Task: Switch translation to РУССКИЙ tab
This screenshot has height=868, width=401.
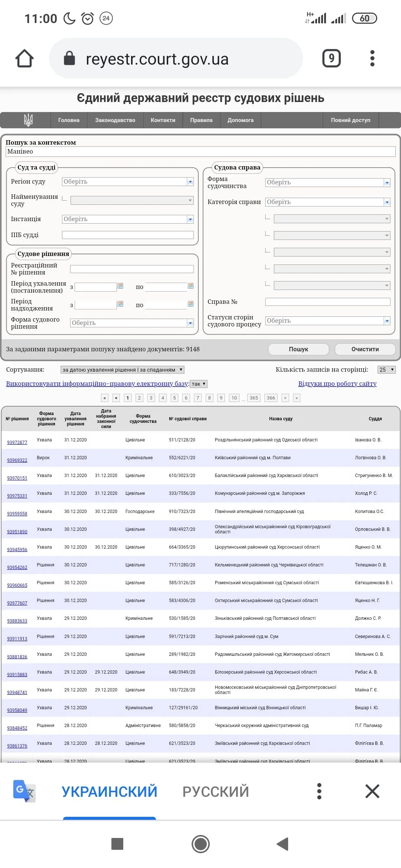Action: [x=215, y=791]
